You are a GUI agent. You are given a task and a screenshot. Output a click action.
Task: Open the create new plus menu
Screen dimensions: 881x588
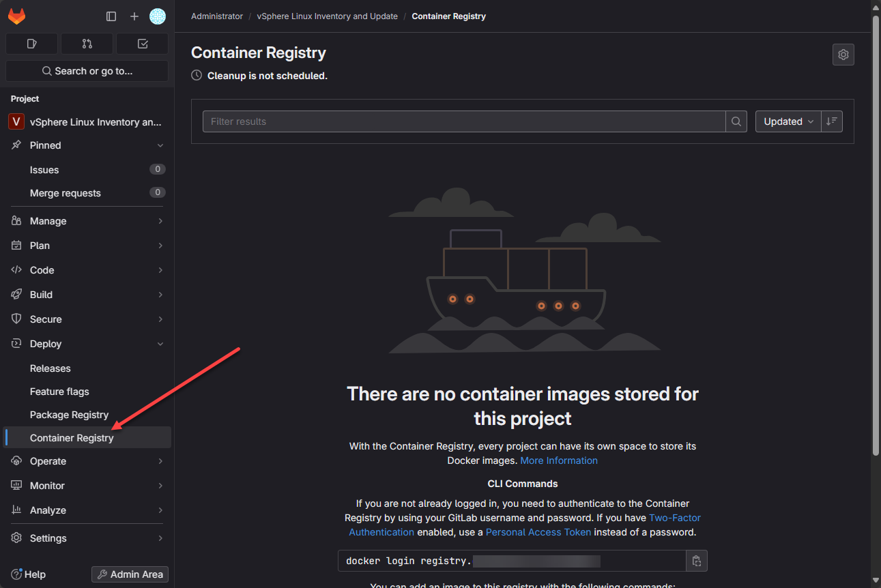coord(134,16)
